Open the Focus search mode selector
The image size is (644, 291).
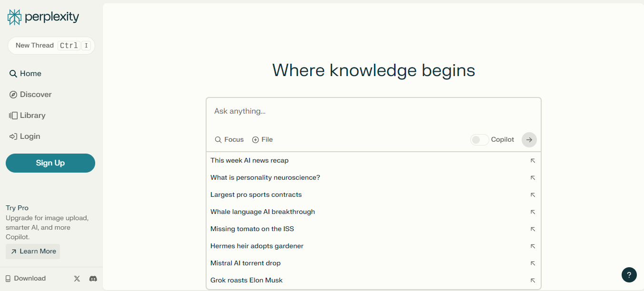point(229,140)
